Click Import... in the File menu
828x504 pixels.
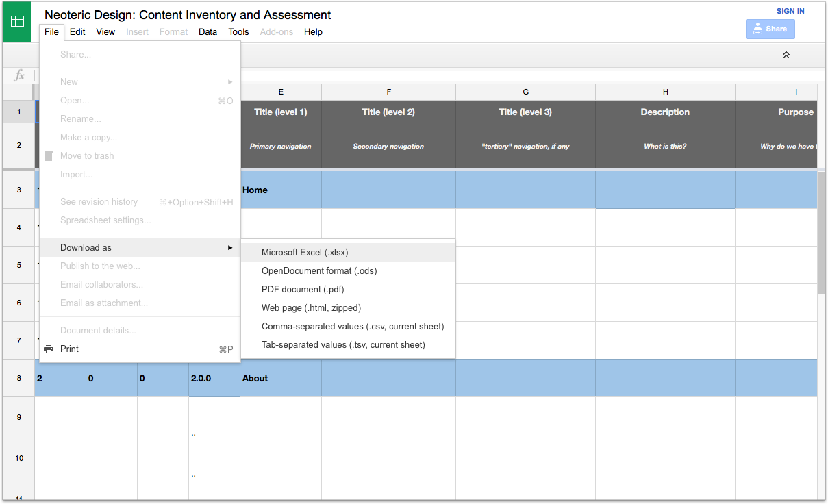[x=140, y=174]
